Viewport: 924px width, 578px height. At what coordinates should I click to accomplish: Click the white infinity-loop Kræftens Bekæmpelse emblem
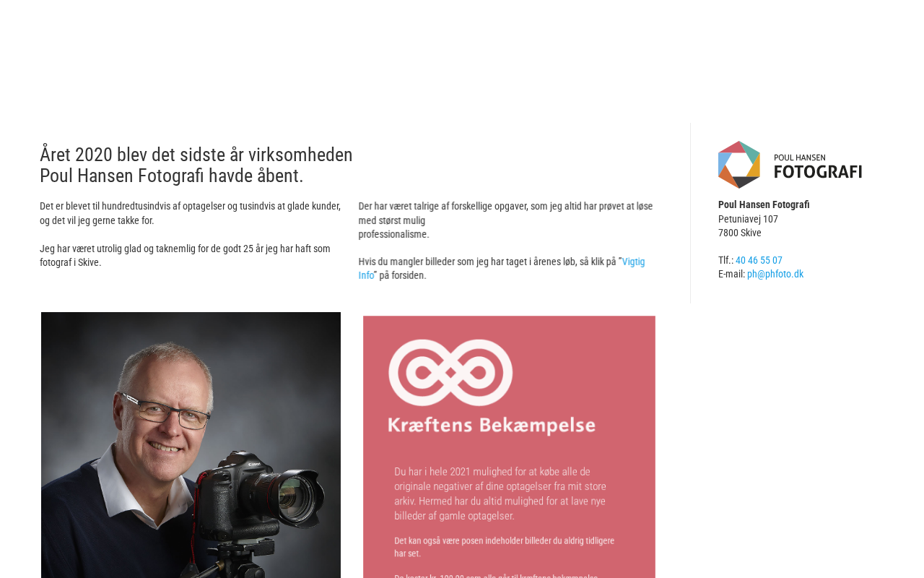(450, 372)
